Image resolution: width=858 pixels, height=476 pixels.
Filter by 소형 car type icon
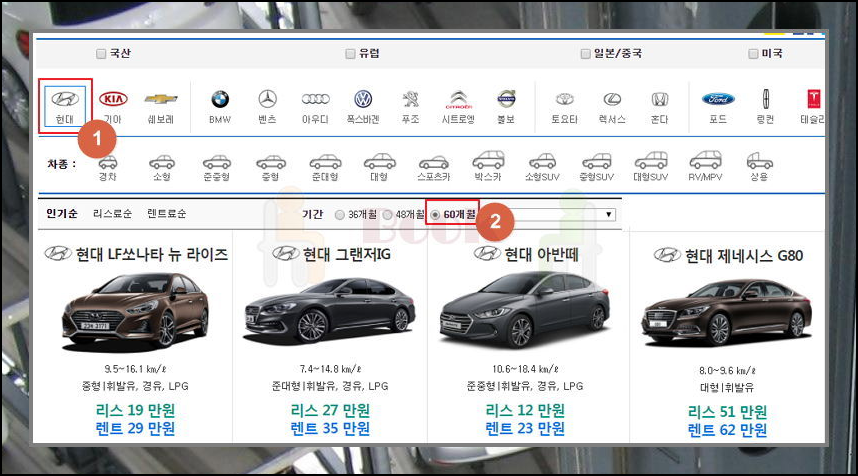[162, 162]
